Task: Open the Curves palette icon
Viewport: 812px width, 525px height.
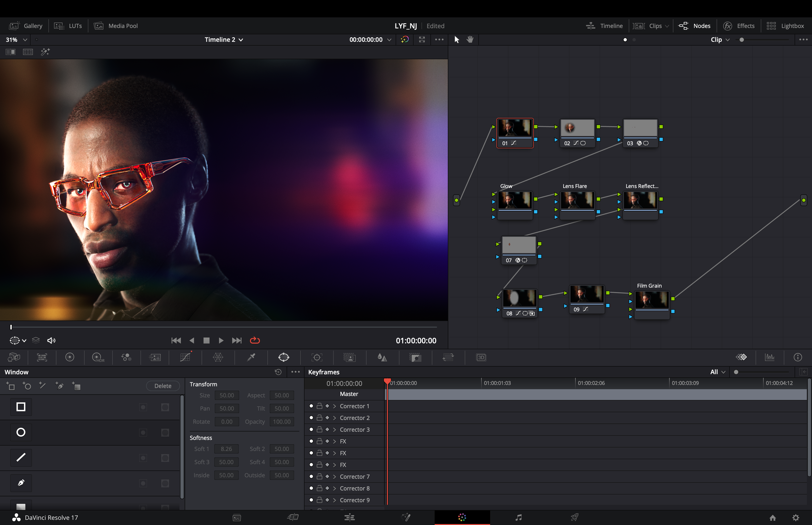Action: [185, 357]
